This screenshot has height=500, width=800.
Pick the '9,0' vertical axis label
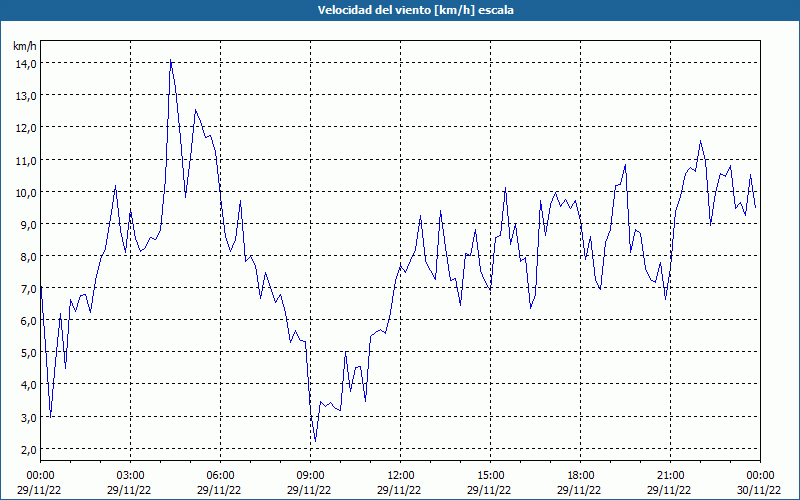pyautogui.click(x=28, y=224)
